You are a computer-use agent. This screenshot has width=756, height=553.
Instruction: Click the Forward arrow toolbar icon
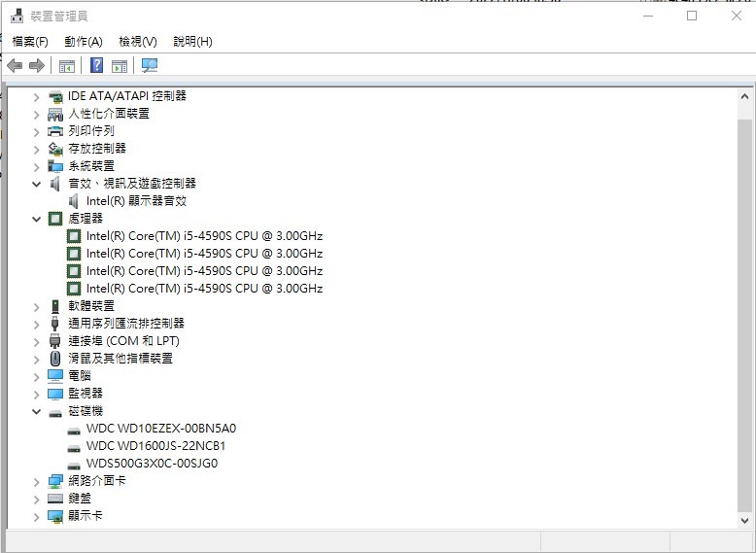(x=37, y=65)
